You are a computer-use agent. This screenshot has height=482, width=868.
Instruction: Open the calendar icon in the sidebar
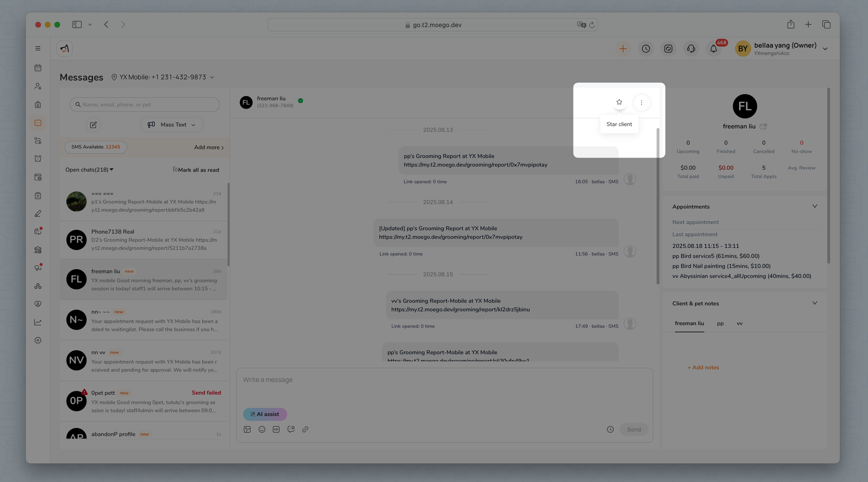tap(38, 68)
